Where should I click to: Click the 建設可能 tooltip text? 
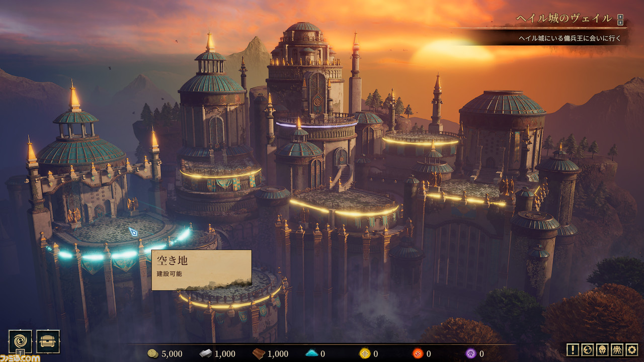[x=170, y=274]
